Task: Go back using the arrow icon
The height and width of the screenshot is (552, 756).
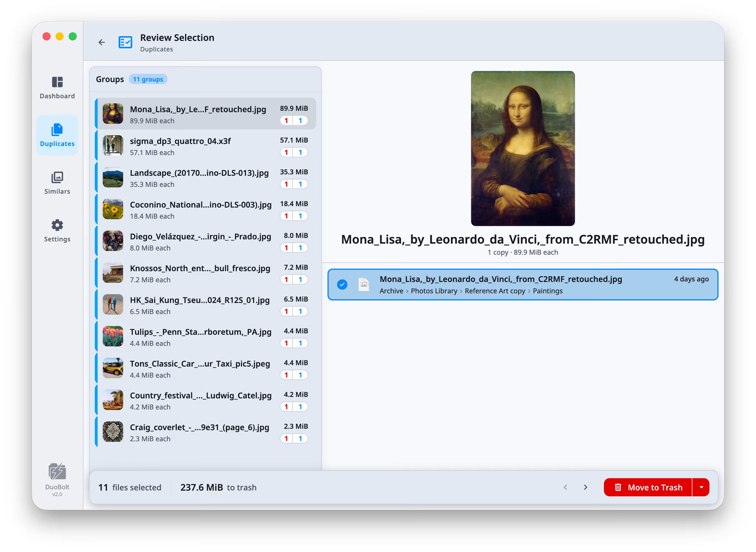Action: (101, 42)
